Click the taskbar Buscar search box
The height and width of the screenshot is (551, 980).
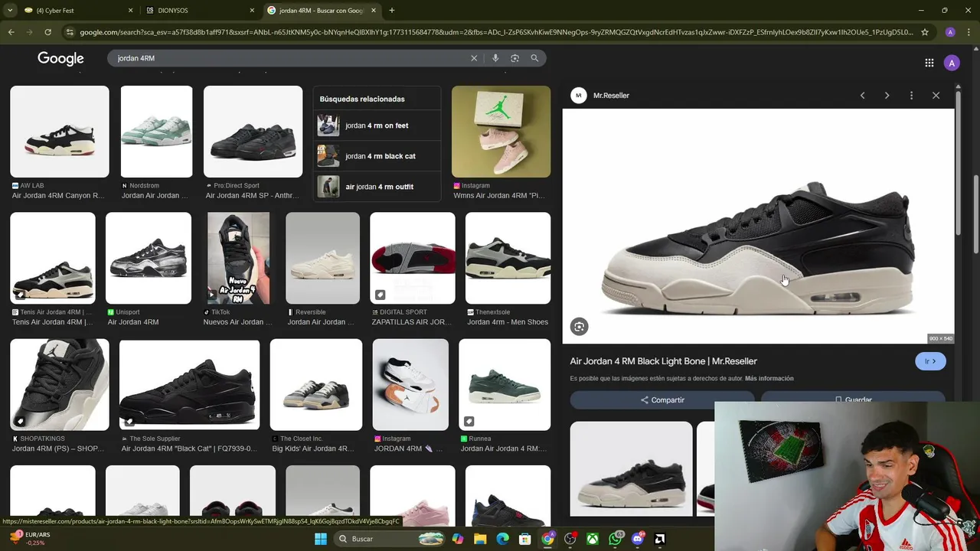pyautogui.click(x=390, y=539)
